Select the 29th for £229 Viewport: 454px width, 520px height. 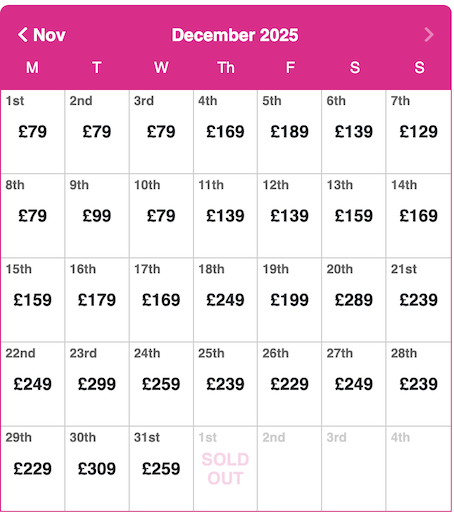32,468
